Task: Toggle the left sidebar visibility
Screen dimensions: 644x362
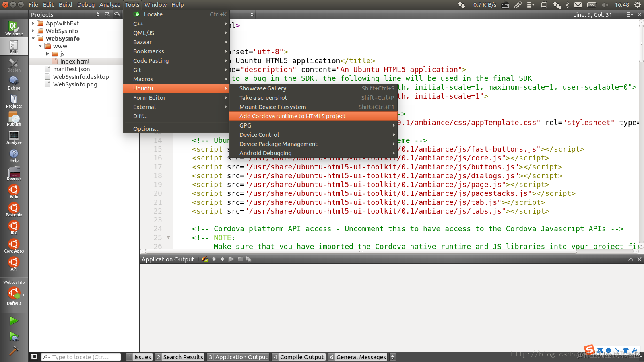Action: 34,357
